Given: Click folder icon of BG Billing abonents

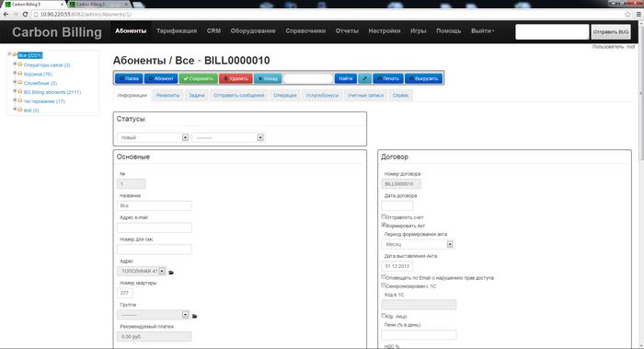Looking at the screenshot, I should (x=20, y=92).
